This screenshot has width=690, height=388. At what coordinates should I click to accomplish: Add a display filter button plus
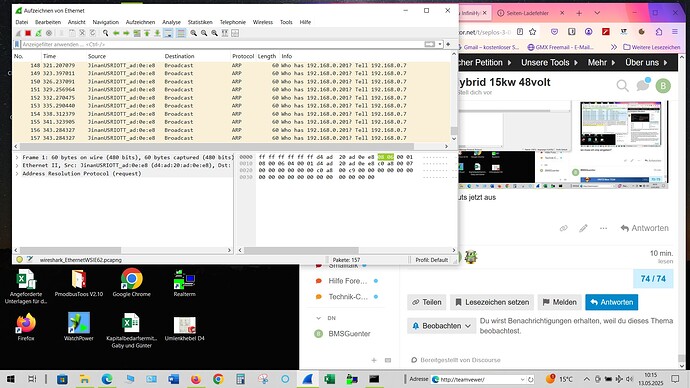click(448, 44)
